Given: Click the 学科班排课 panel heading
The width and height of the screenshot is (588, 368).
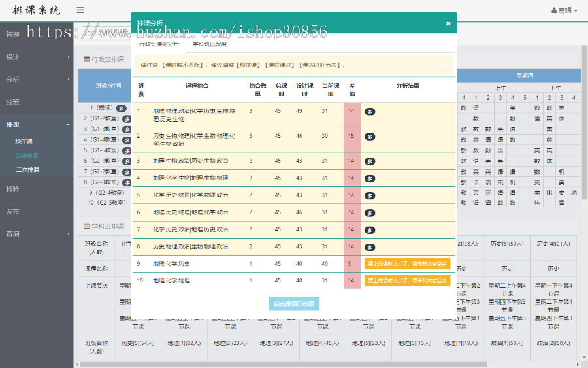Looking at the screenshot, I should 104,226.
